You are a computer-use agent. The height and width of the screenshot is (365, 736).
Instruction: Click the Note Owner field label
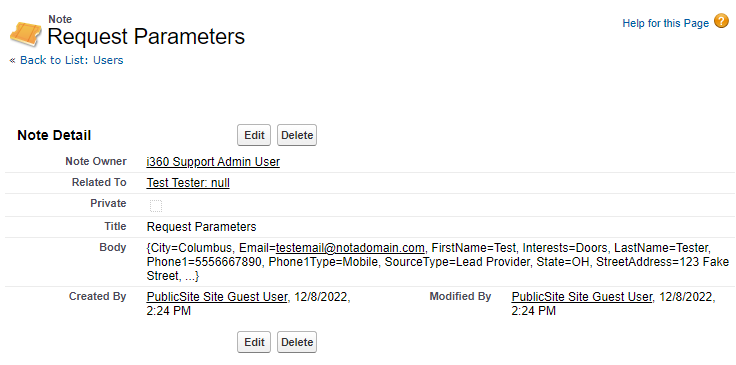point(96,161)
